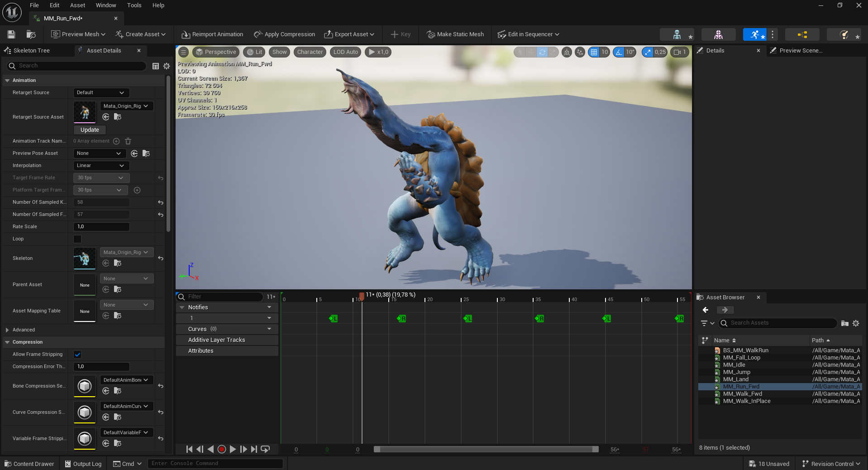Use selected asset for Preview Pose Asset
Image resolution: width=868 pixels, height=470 pixels.
point(134,153)
